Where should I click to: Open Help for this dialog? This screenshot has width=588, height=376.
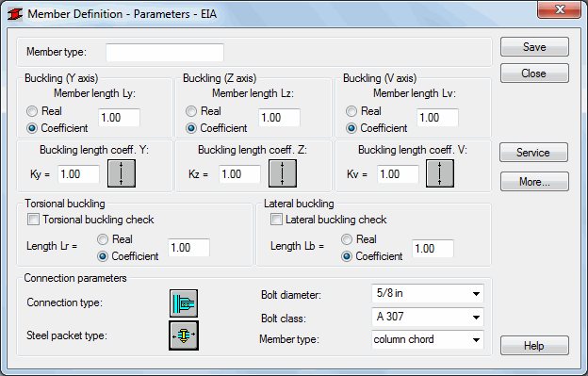(x=534, y=345)
